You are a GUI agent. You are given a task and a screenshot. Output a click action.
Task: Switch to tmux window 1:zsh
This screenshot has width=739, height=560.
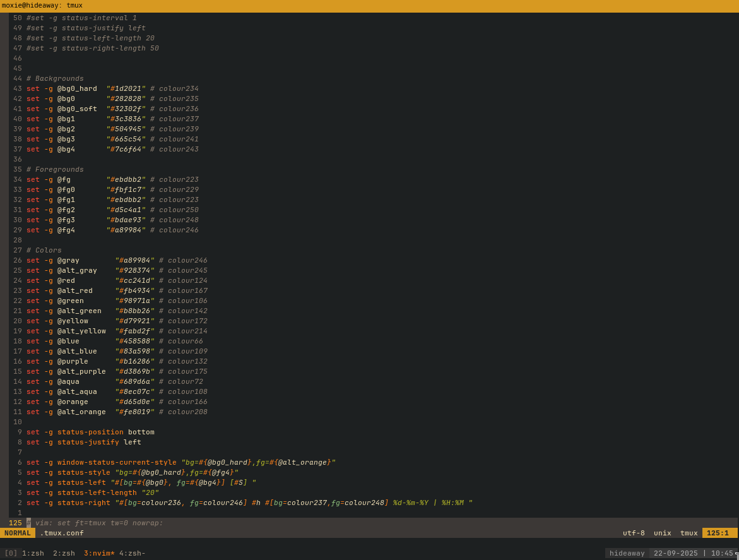tap(33, 553)
